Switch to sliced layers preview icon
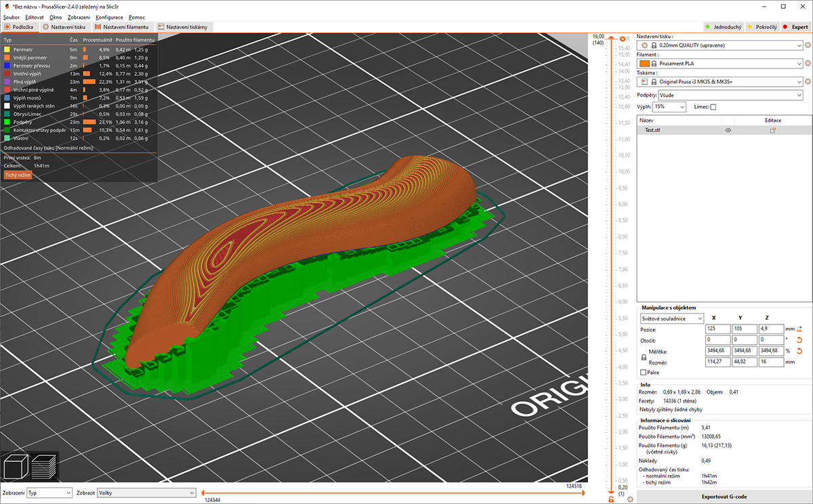 pyautogui.click(x=44, y=467)
